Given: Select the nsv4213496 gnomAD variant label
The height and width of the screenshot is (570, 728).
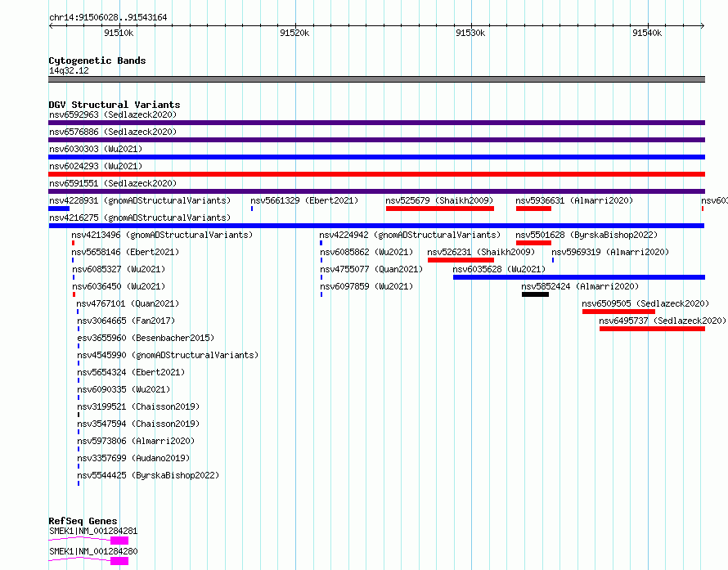Looking at the screenshot, I should coord(162,235).
